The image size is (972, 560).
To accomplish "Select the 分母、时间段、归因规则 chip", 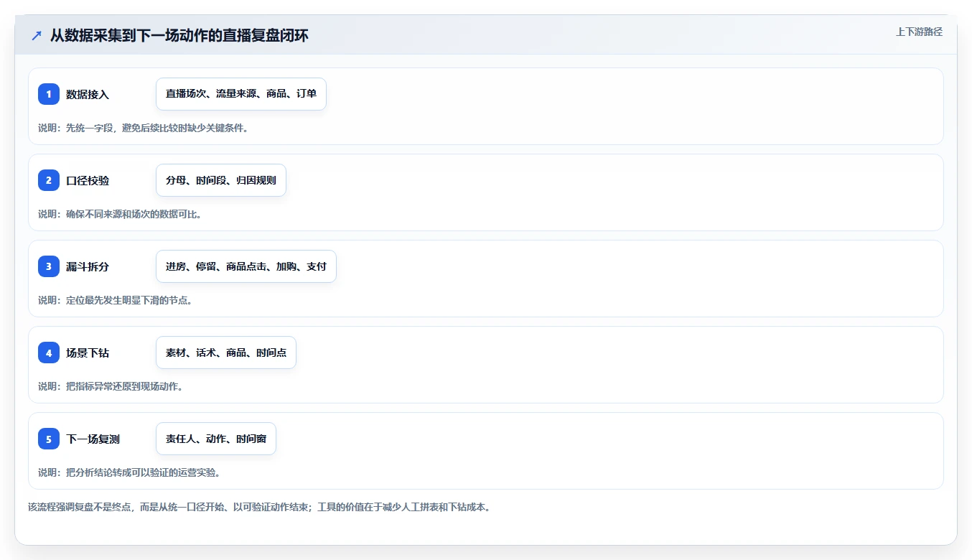I will pos(221,180).
